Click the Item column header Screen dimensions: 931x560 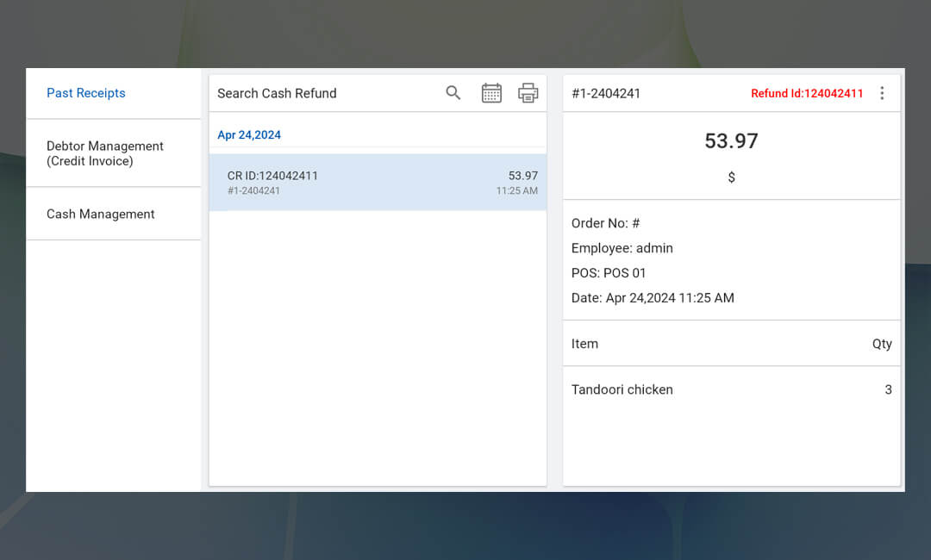tap(584, 344)
